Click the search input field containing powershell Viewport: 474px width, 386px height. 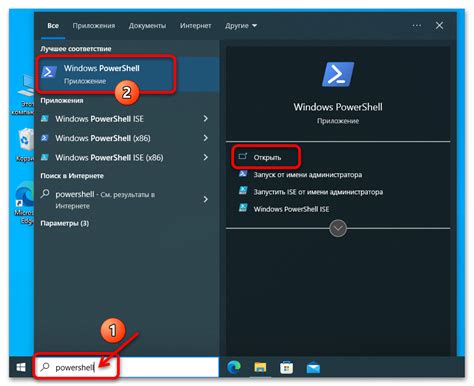[x=127, y=367]
